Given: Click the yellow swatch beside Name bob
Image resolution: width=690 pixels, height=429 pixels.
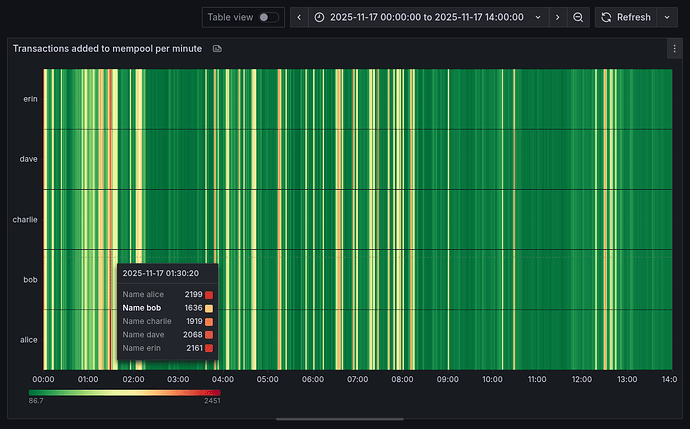Looking at the screenshot, I should [x=209, y=308].
